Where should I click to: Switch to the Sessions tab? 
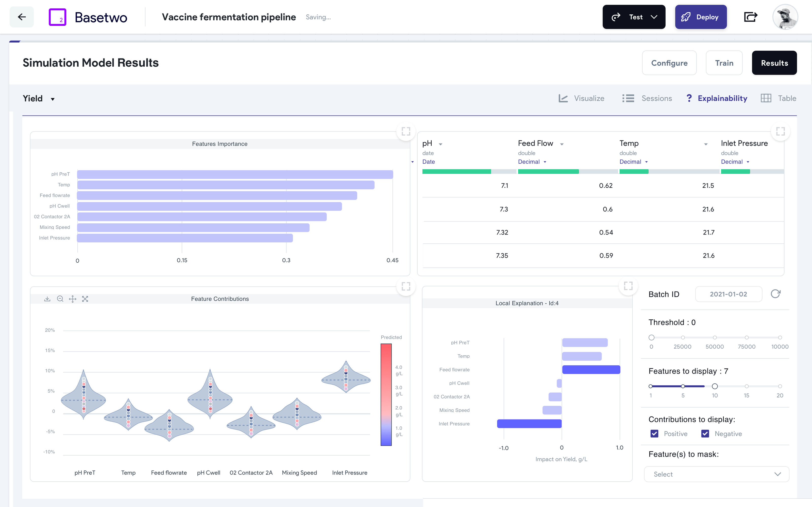tap(647, 98)
